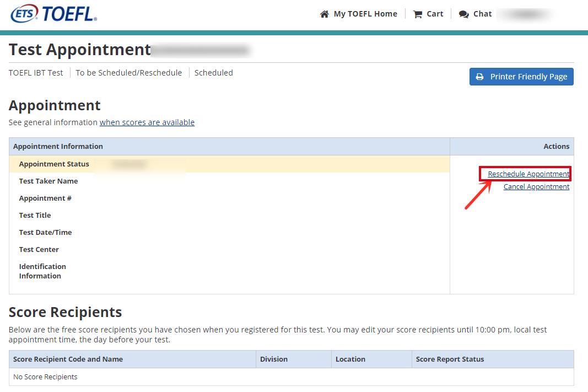Click the Score Recipient Code and Name header
Image resolution: width=588 pixels, height=392 pixels.
tap(68, 359)
